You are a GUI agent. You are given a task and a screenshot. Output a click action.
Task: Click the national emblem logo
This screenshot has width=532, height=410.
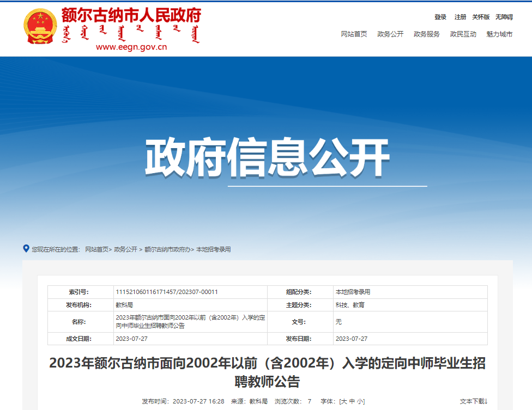[40, 27]
